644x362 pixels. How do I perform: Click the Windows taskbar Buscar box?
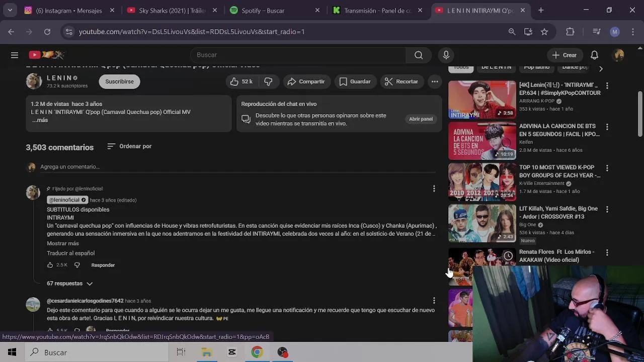tap(97, 352)
